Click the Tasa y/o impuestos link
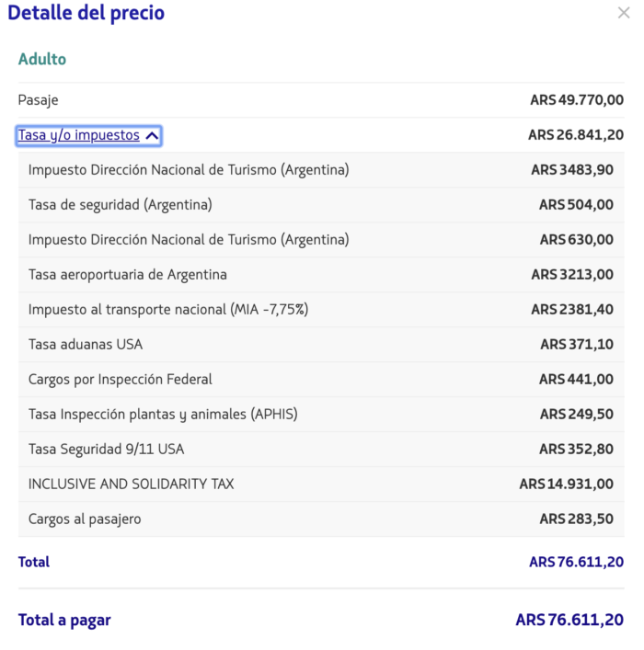The image size is (644, 650). point(79,135)
